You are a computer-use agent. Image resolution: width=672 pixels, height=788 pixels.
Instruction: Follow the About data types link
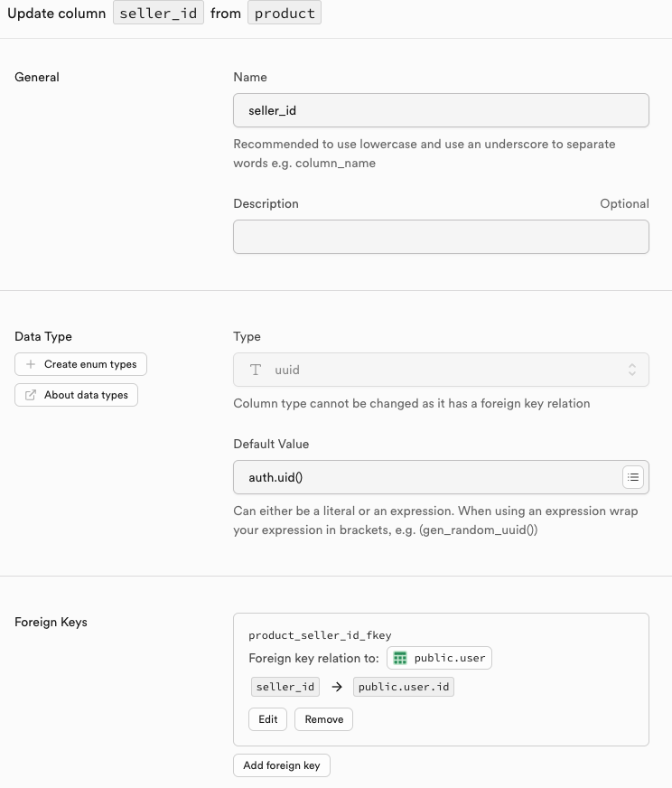(x=77, y=395)
